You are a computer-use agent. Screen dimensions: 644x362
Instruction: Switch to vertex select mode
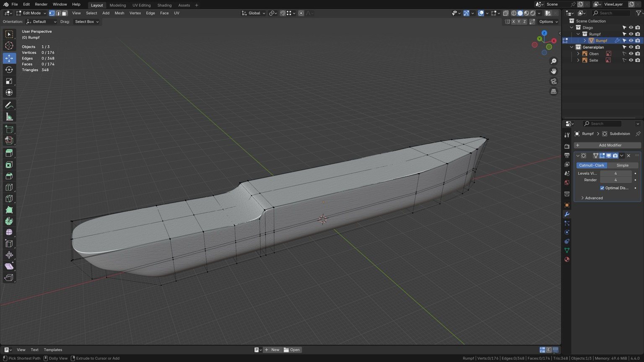point(52,13)
